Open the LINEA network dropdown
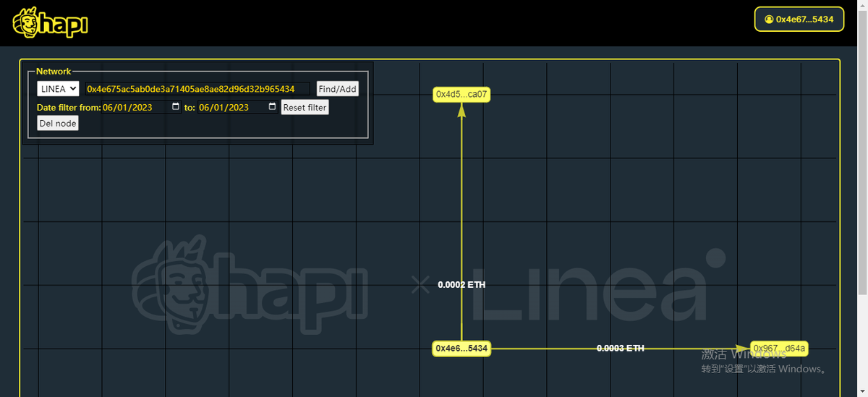The image size is (868, 397). coord(59,89)
